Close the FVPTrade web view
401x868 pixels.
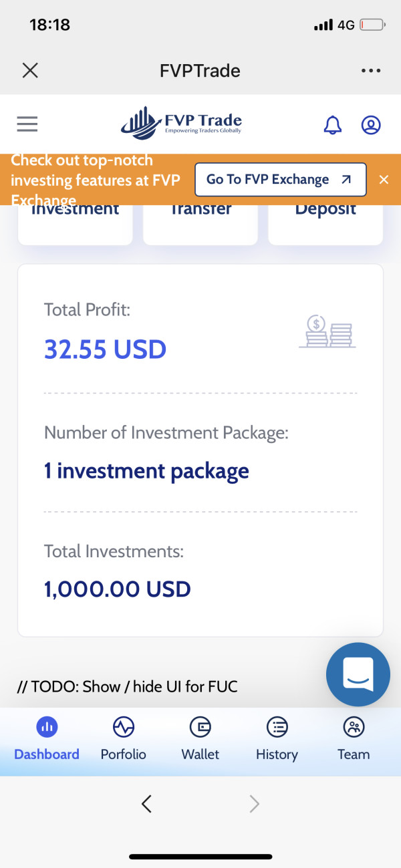[30, 71]
